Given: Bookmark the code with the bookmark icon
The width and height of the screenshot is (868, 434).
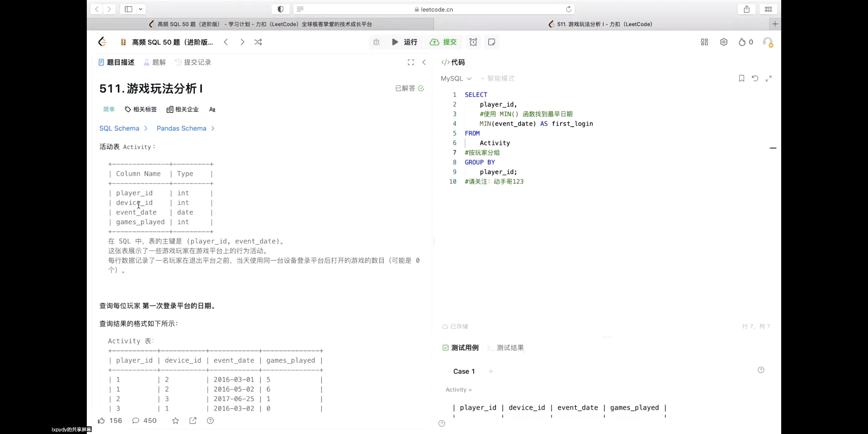Looking at the screenshot, I should pos(741,78).
